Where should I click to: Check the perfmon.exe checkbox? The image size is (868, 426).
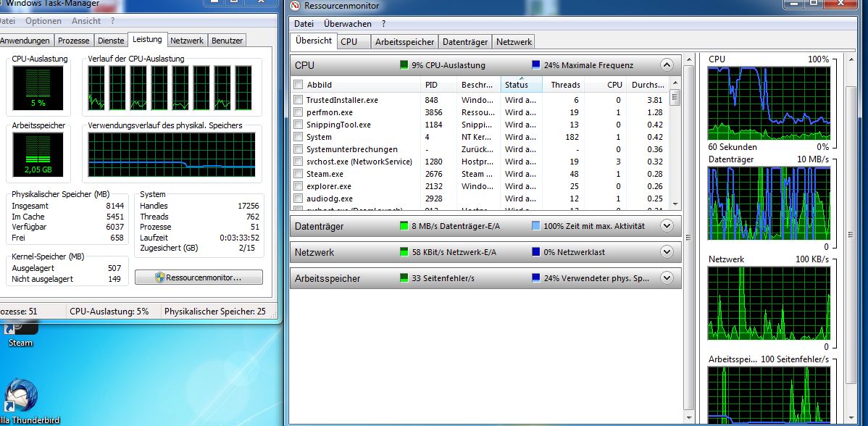click(298, 112)
